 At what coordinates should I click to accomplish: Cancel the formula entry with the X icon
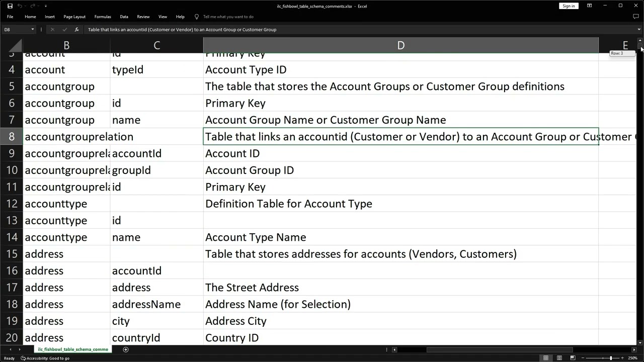52,30
